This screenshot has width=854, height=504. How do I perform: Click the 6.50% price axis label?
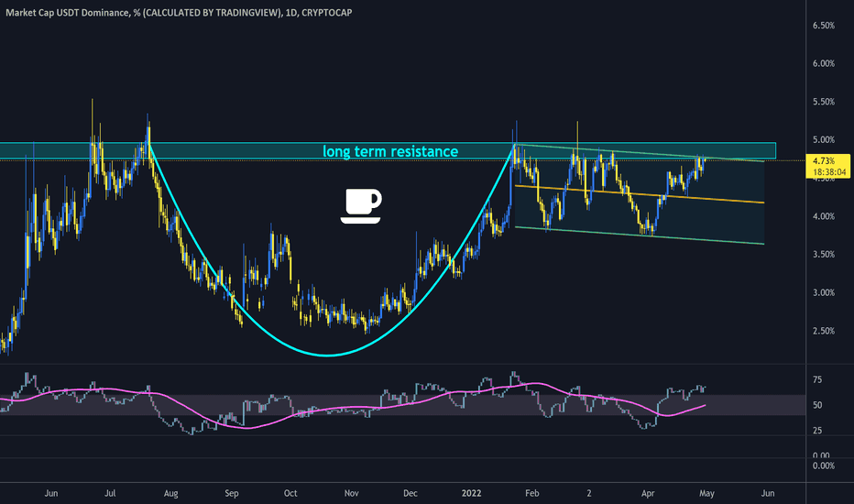824,26
